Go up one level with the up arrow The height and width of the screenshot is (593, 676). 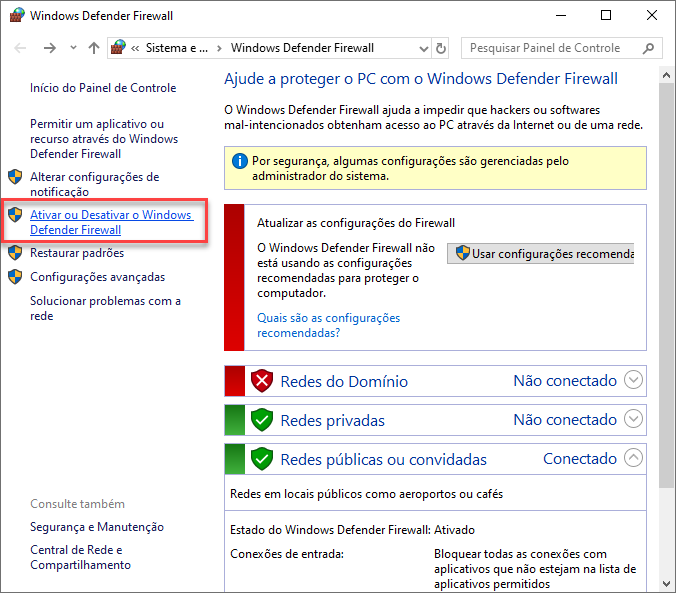pos(94,47)
